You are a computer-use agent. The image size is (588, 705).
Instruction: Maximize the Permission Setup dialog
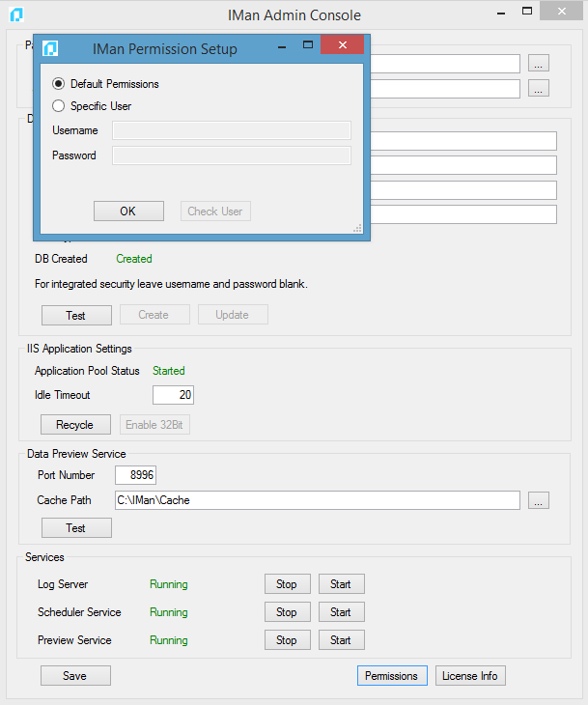[x=308, y=45]
